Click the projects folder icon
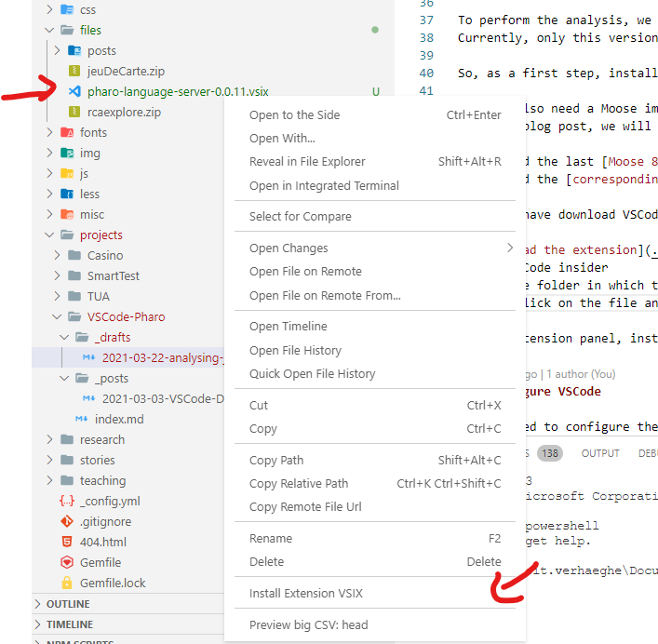The image size is (658, 644). point(67,235)
